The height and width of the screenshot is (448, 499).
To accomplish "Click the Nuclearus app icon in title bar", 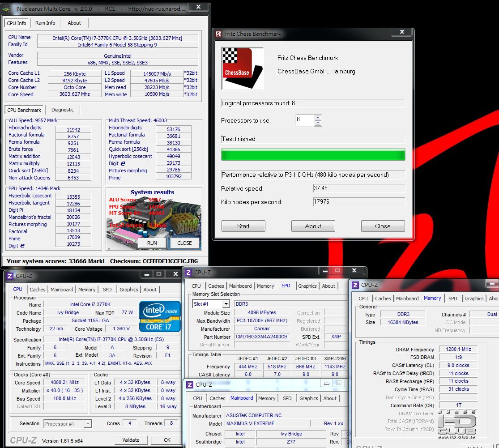I will coord(6,9).
